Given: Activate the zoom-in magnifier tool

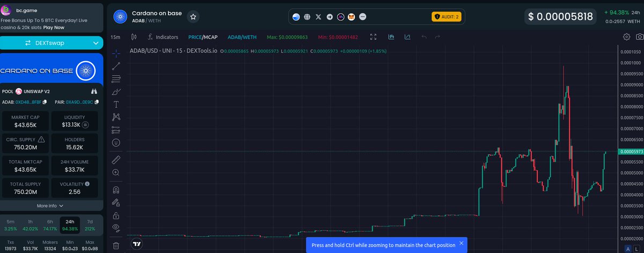Looking at the screenshot, I should tap(116, 172).
